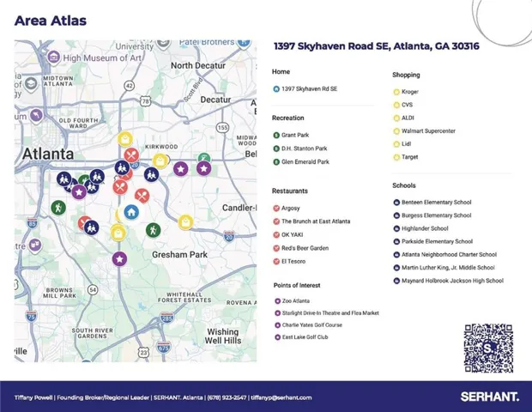Select the OK YAKI restaurant entry
The height and width of the screenshot is (412, 532).
click(x=292, y=234)
